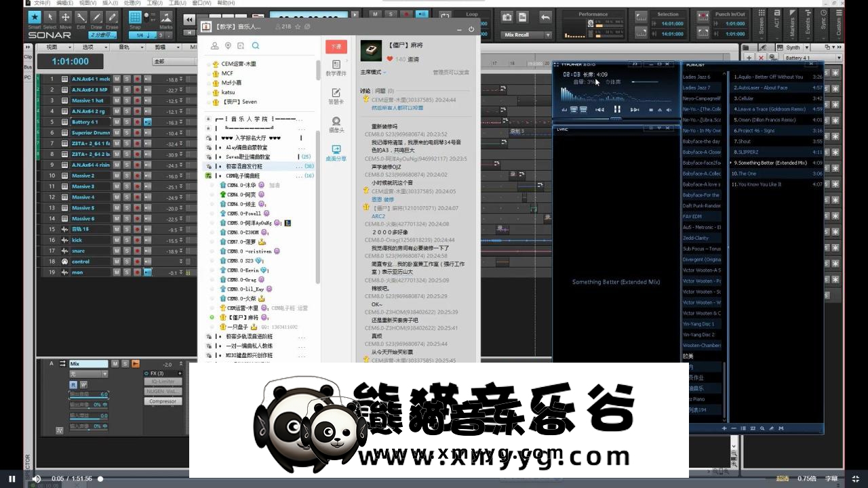Open the 处理(P) menu
The image size is (868, 488).
point(132,3)
